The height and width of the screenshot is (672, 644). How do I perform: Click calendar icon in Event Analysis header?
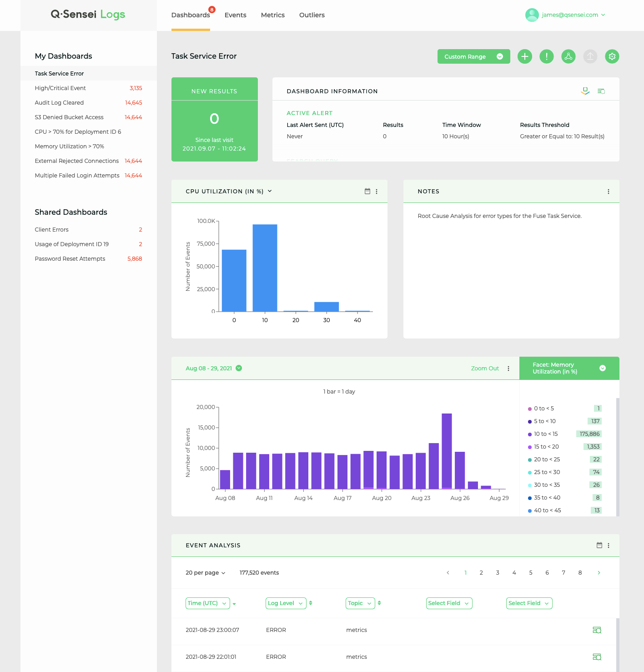599,545
